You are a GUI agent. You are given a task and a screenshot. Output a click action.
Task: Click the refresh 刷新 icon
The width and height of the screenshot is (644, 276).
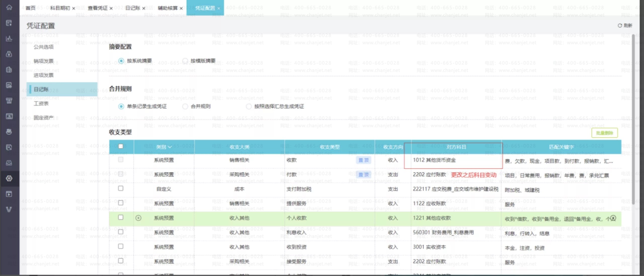(620, 25)
